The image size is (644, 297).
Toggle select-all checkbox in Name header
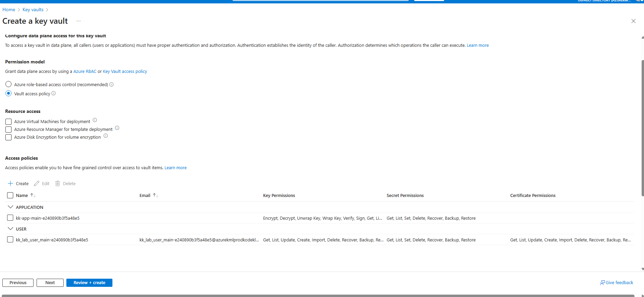[x=10, y=195]
